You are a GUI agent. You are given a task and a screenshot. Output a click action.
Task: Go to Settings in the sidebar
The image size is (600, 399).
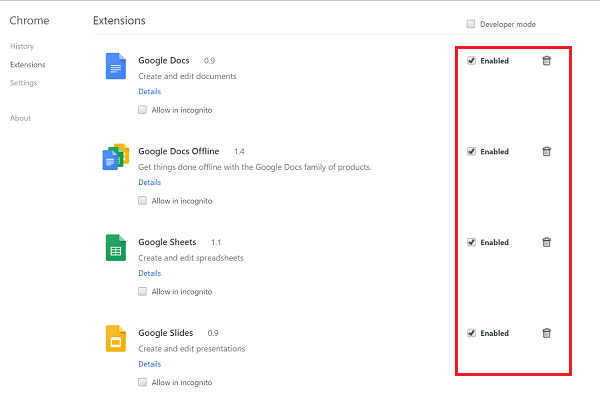tap(23, 83)
